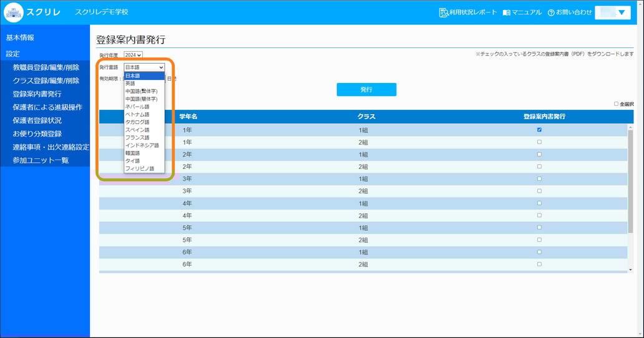644x338 pixels.
Task: Open the マニュアル book icon
Action: (506, 12)
